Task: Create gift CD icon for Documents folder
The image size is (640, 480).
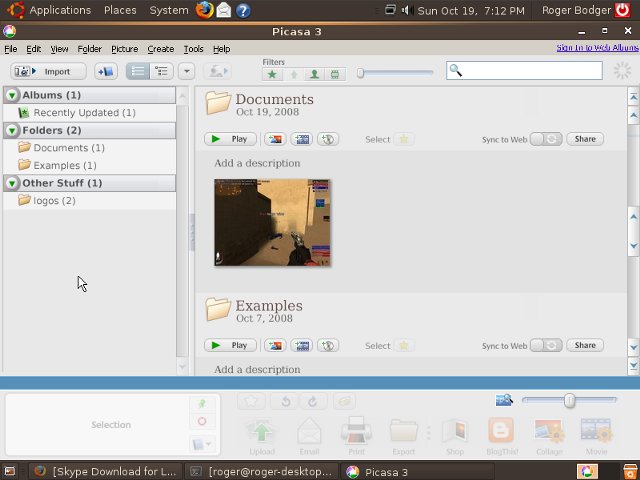Action: [328, 139]
